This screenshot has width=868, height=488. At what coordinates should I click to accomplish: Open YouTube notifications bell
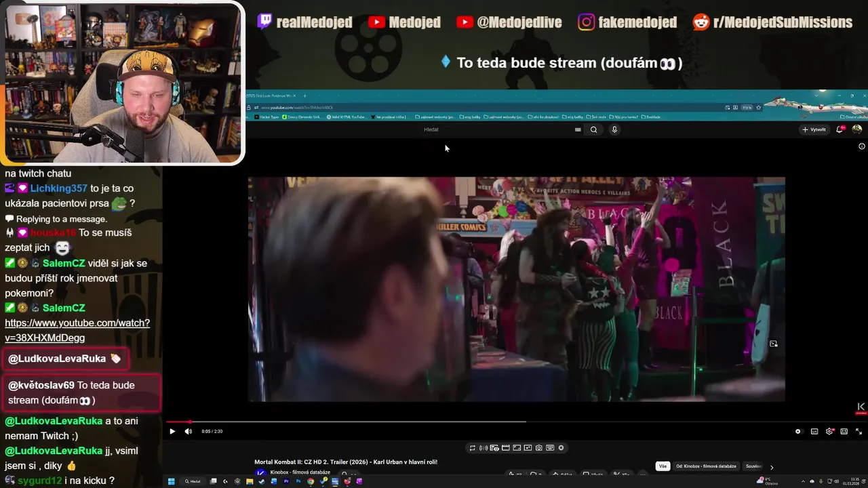pos(840,129)
